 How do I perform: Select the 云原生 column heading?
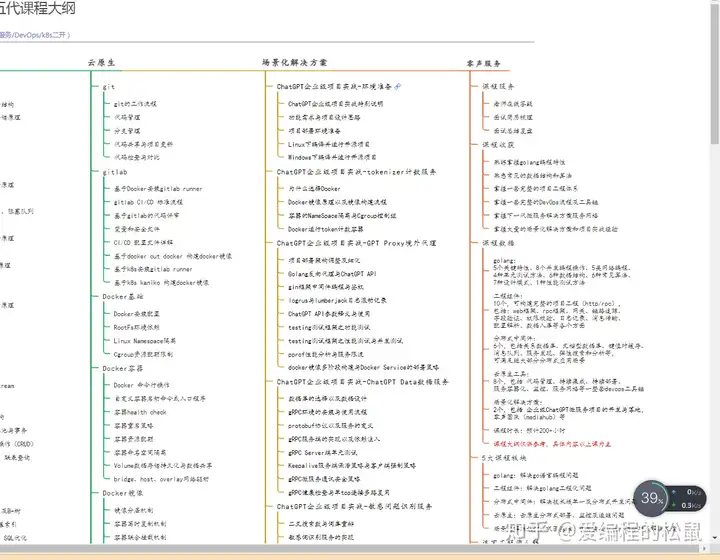point(101,62)
